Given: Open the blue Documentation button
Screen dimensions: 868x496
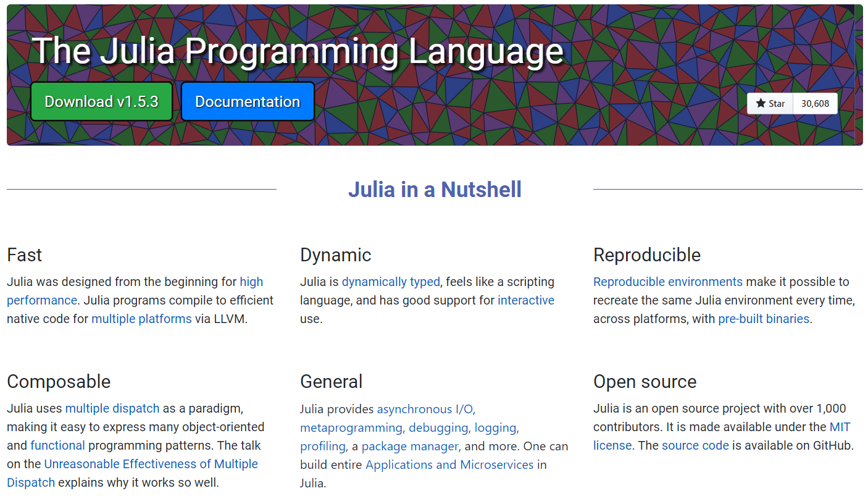Looking at the screenshot, I should tap(248, 101).
